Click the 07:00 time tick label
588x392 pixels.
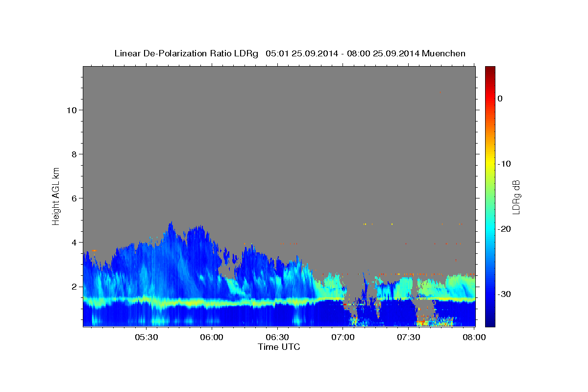click(343, 338)
